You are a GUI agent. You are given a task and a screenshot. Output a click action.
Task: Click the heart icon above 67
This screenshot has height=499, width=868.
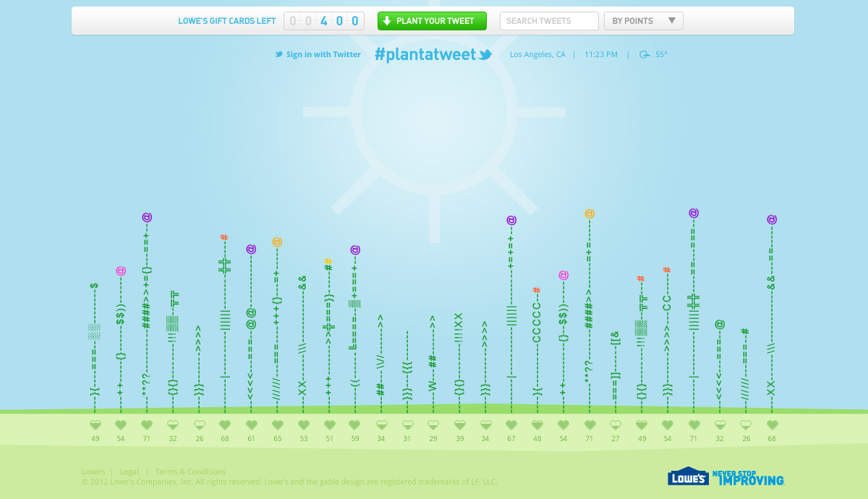pyautogui.click(x=511, y=425)
